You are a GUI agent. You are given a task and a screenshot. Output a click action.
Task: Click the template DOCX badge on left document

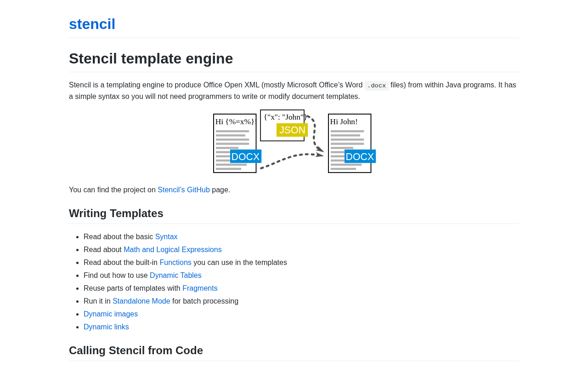point(245,156)
